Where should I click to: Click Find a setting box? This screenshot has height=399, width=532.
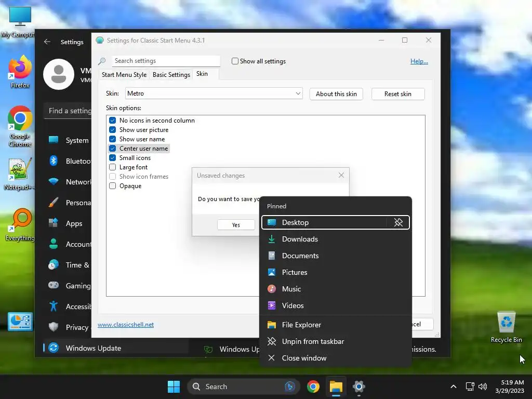(x=68, y=111)
